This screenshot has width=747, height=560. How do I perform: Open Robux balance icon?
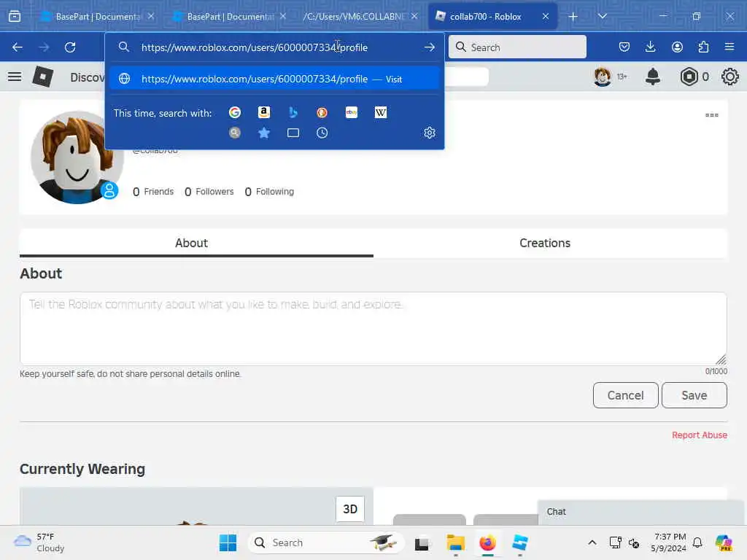(689, 77)
